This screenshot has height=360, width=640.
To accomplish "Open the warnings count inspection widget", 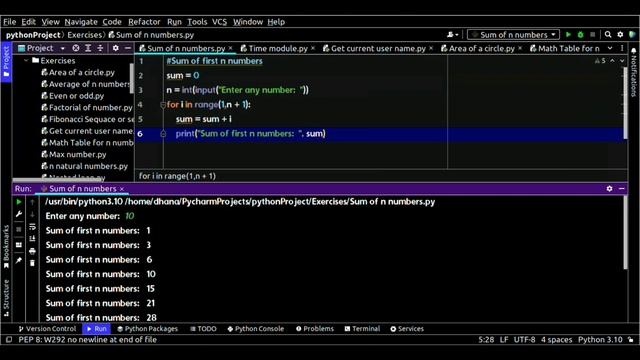I will coord(600,61).
